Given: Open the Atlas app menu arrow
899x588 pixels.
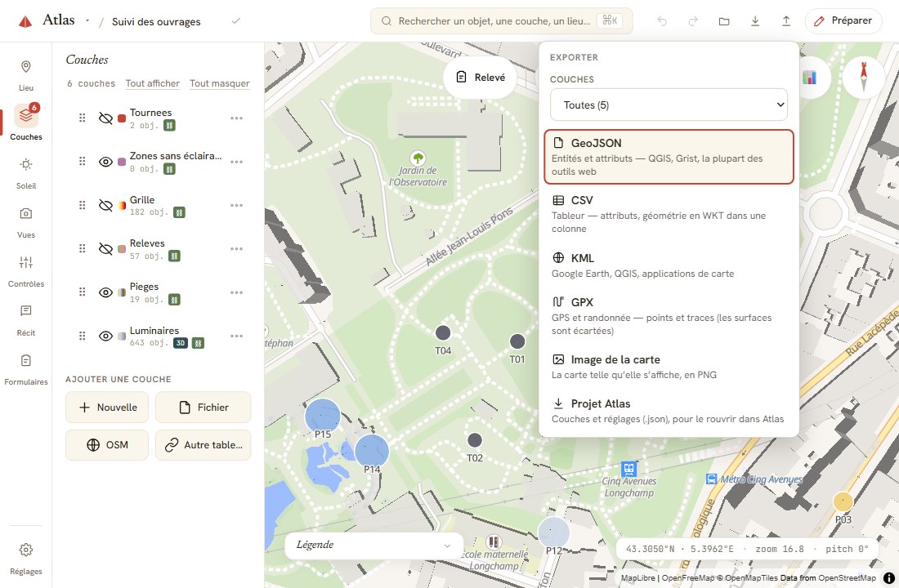Looking at the screenshot, I should pyautogui.click(x=87, y=20).
